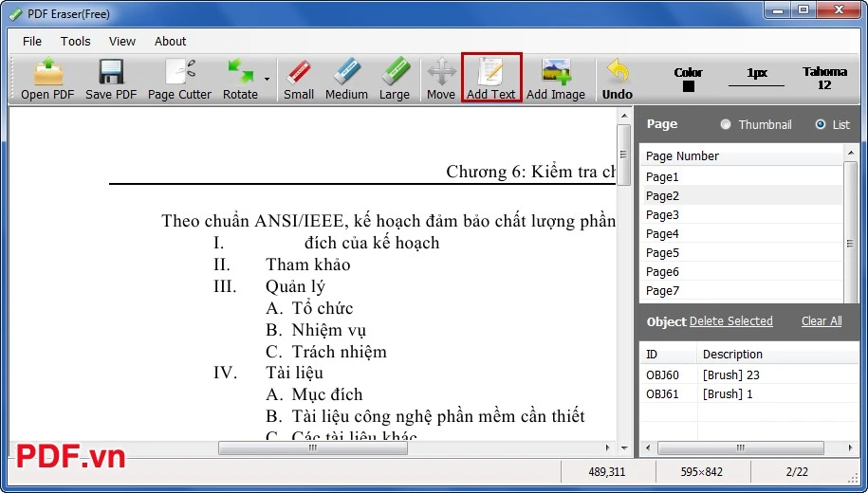Select Page6 in the page list

(741, 272)
